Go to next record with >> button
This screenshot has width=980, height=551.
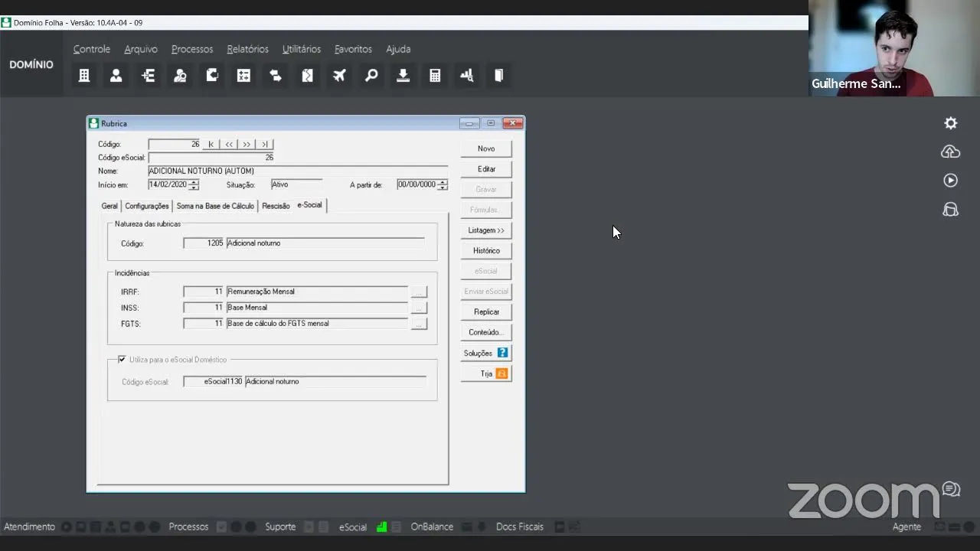(247, 144)
